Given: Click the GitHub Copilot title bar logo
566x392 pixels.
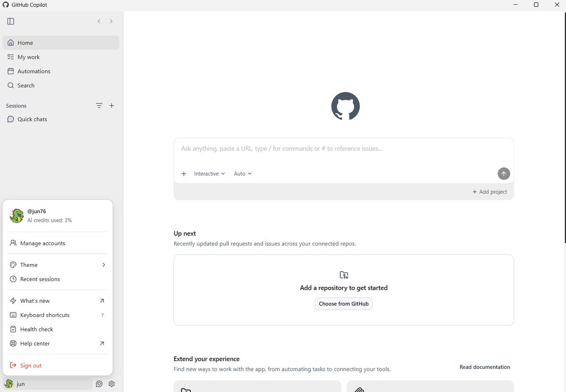Looking at the screenshot, I should point(6,5).
